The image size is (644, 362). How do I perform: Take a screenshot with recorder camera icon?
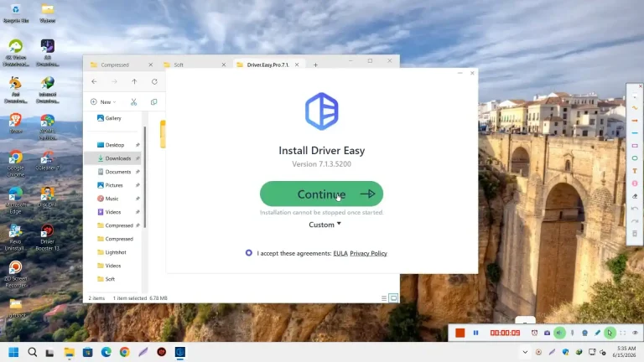(x=547, y=333)
